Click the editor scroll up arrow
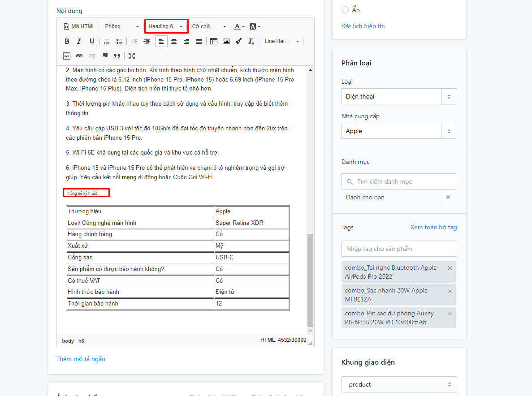Viewport: 532px width, 396px height. pos(310,70)
